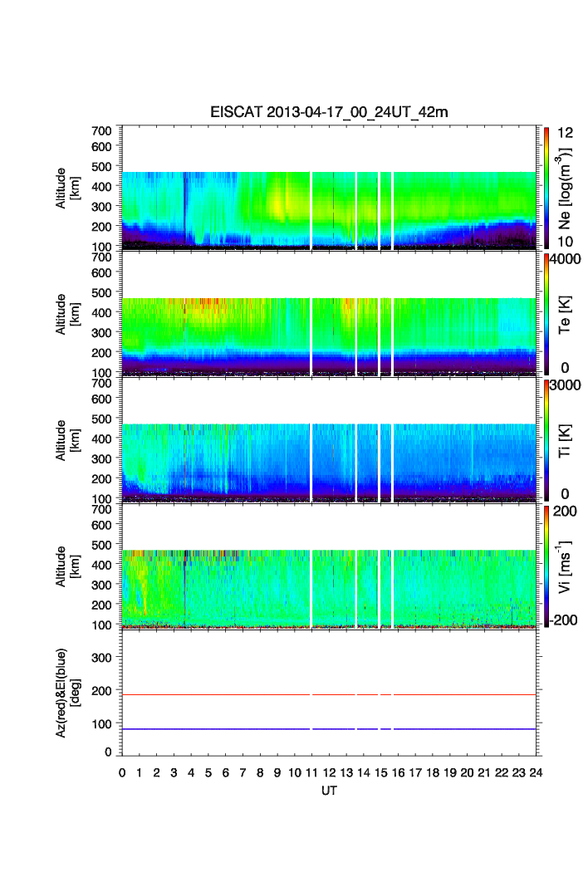Click the Ti ion temperature colorbar
Image resolution: width=588 pixels, height=882 pixels.
(546, 440)
